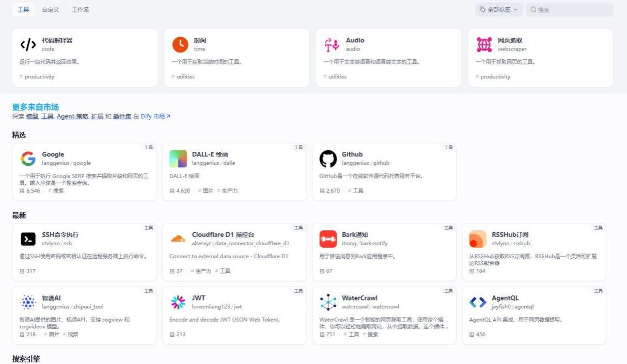The height and width of the screenshot is (364, 627).
Task: Click the Cloudflare D1 cloud icon
Action: click(178, 239)
